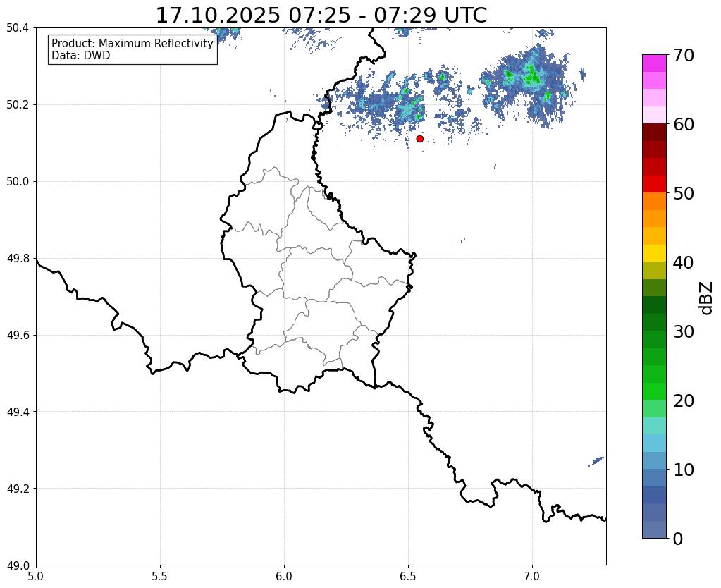
Task: Click the 40 tick on colorbar
Action: point(684,263)
